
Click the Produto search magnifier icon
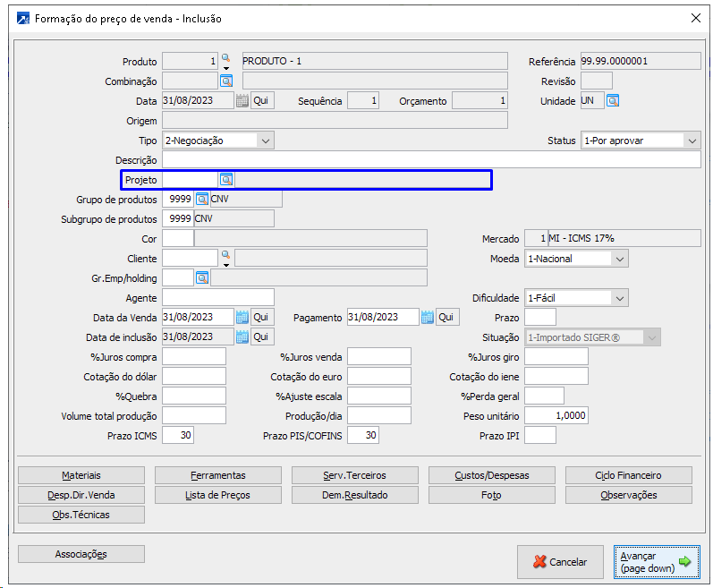tap(225, 58)
